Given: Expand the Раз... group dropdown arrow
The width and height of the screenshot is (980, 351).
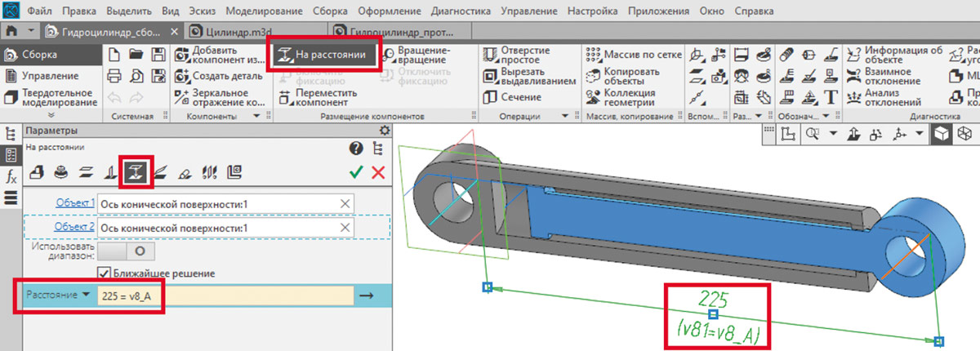Looking at the screenshot, I should click(759, 117).
